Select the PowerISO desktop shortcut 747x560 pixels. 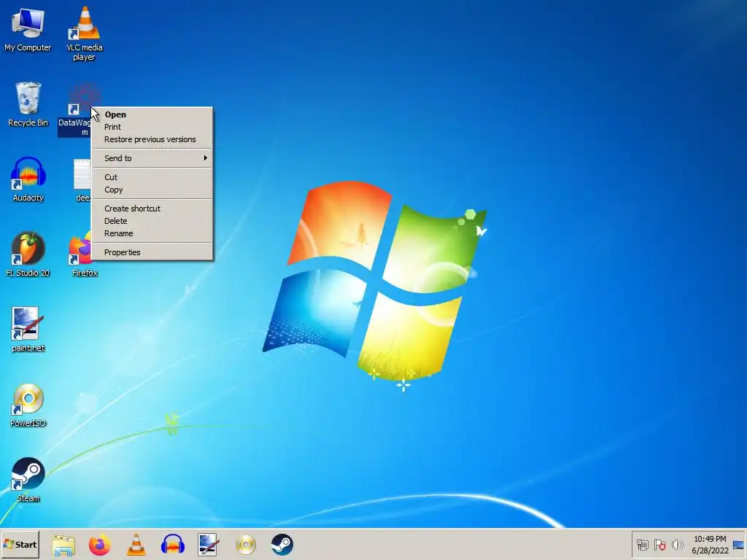[x=28, y=405]
